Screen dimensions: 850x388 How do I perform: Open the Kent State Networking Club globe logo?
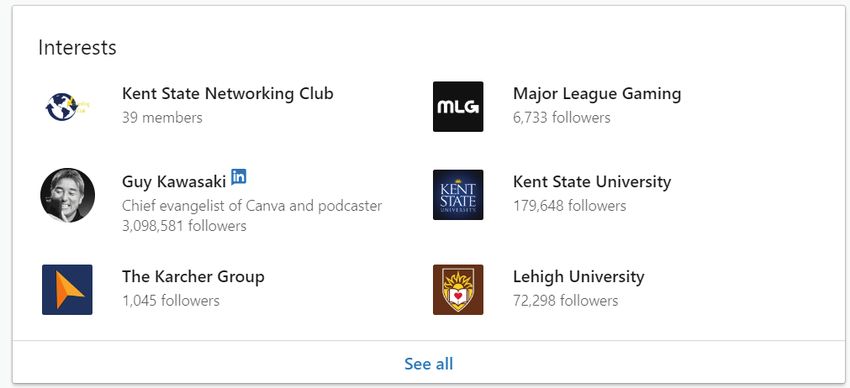67,107
